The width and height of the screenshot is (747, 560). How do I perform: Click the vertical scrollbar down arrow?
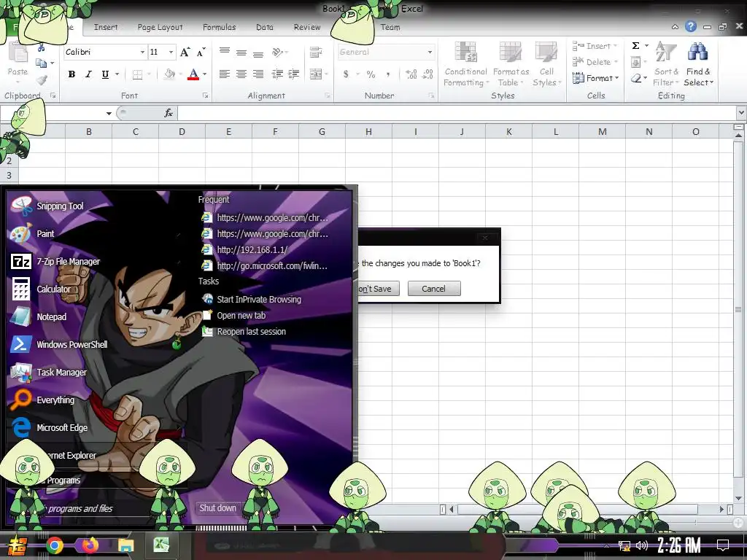[738, 498]
